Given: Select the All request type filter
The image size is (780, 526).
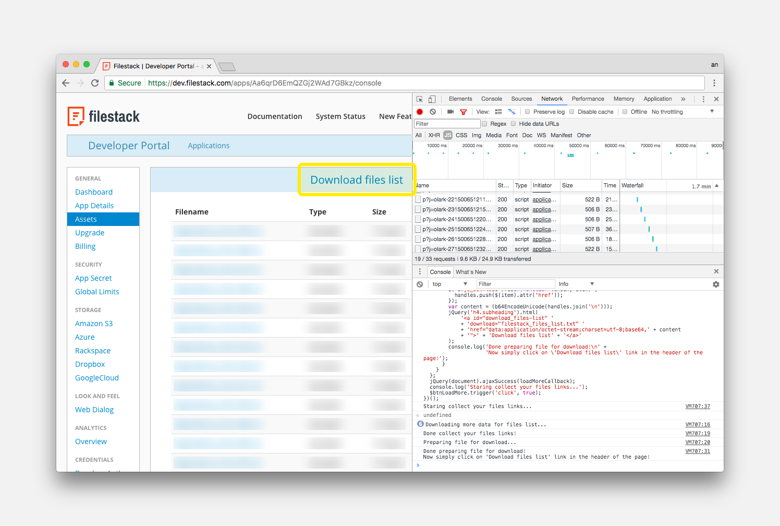Looking at the screenshot, I should (418, 135).
